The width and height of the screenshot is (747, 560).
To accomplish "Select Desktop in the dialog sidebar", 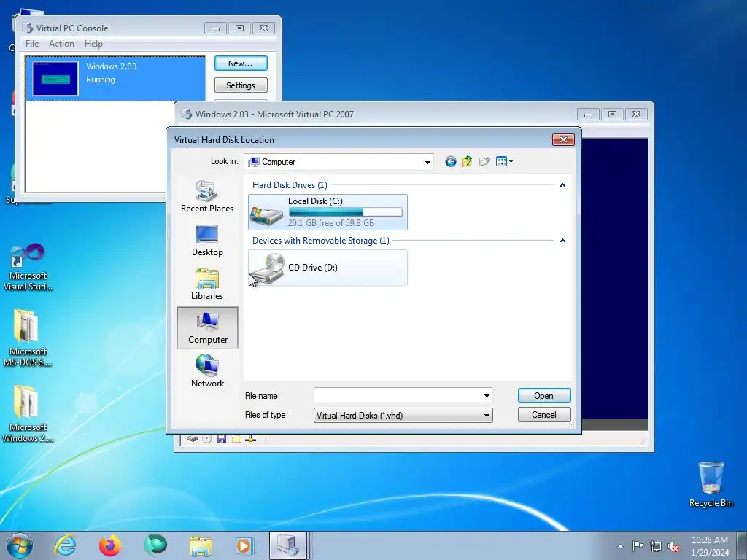I will point(207,241).
